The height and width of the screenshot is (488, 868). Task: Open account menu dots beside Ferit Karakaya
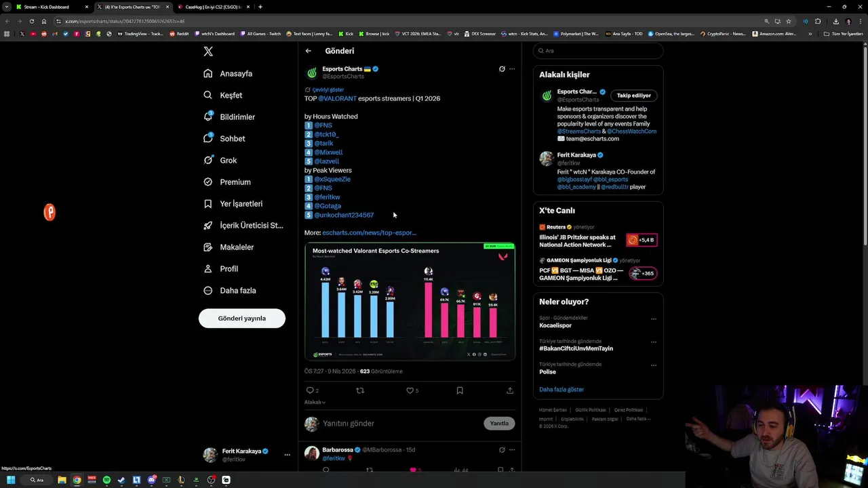[288, 455]
